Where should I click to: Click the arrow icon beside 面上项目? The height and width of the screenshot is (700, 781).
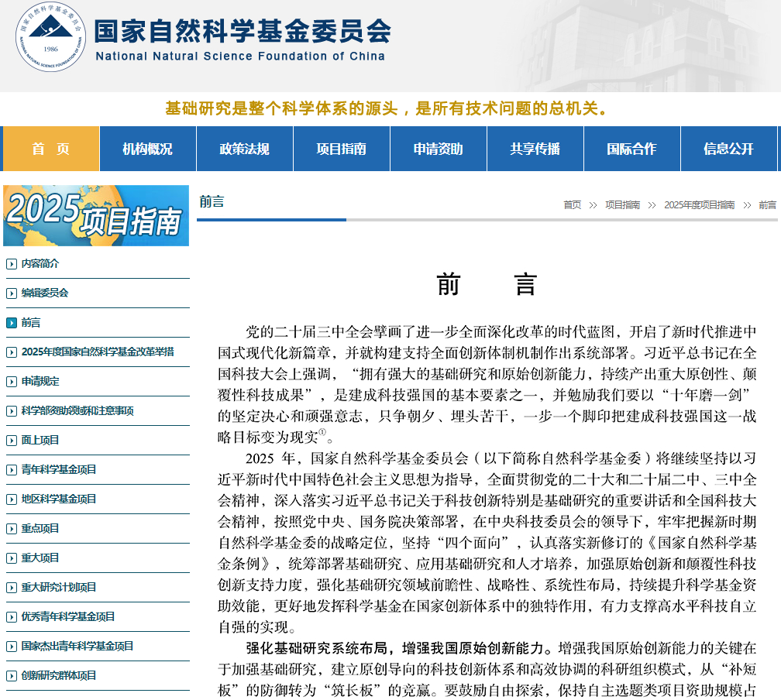12,441
